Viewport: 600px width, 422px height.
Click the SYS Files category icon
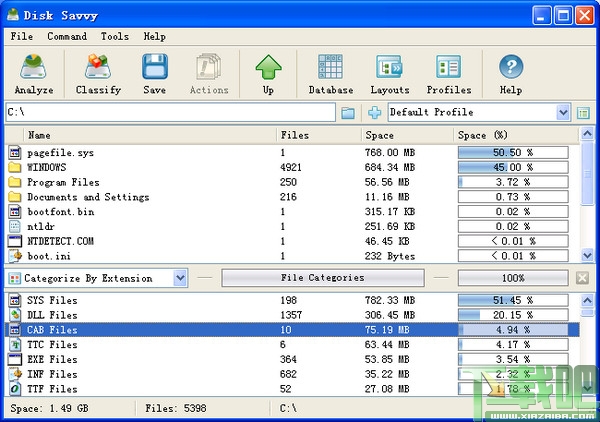(15, 300)
